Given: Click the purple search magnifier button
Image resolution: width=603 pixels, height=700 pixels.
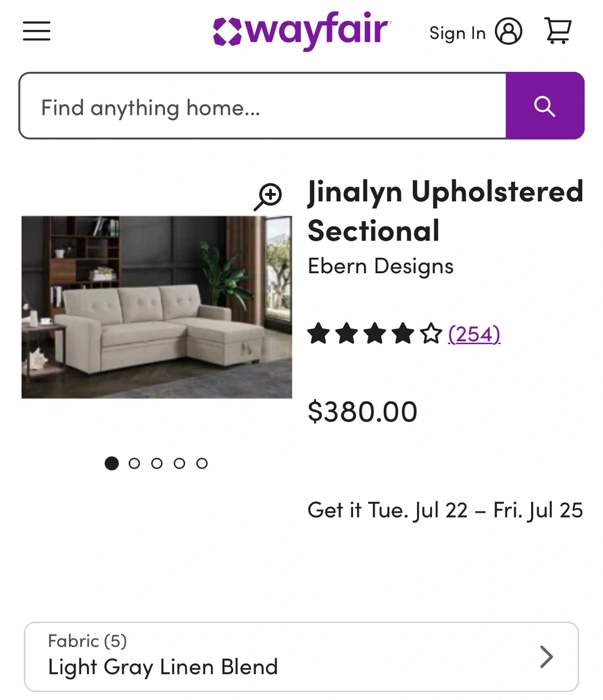Looking at the screenshot, I should click(545, 106).
